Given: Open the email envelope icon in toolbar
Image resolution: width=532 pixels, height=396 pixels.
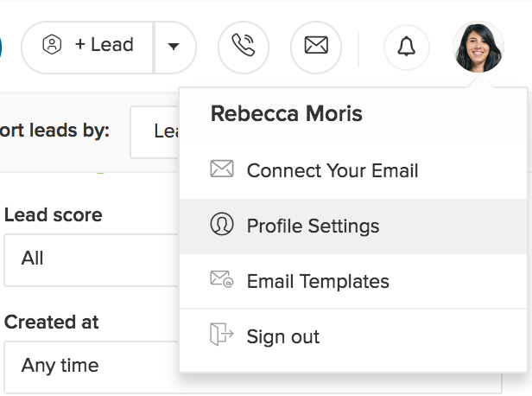Looking at the screenshot, I should point(316,46).
